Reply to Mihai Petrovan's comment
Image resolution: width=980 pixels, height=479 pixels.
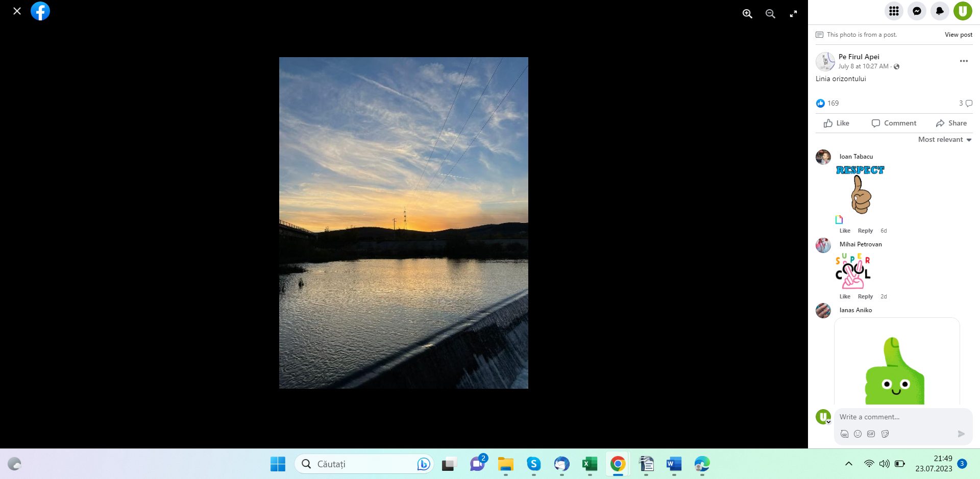tap(865, 296)
